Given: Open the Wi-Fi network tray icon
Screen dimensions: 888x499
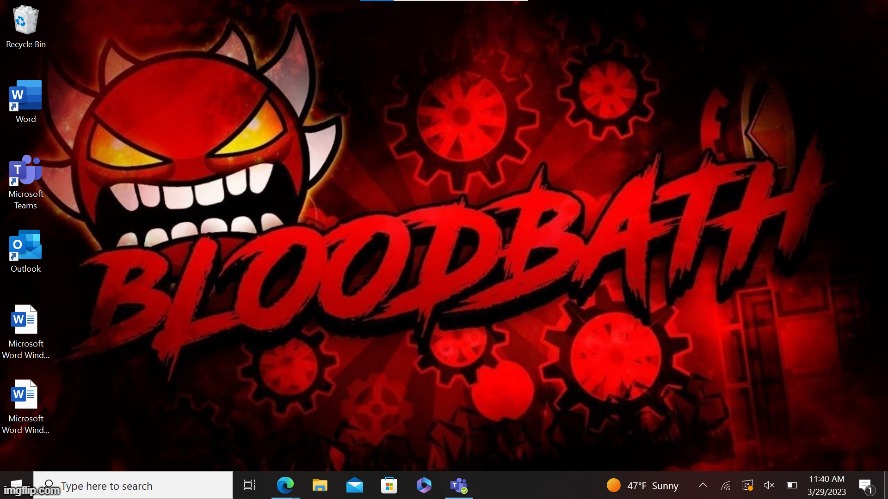Looking at the screenshot, I should (724, 485).
